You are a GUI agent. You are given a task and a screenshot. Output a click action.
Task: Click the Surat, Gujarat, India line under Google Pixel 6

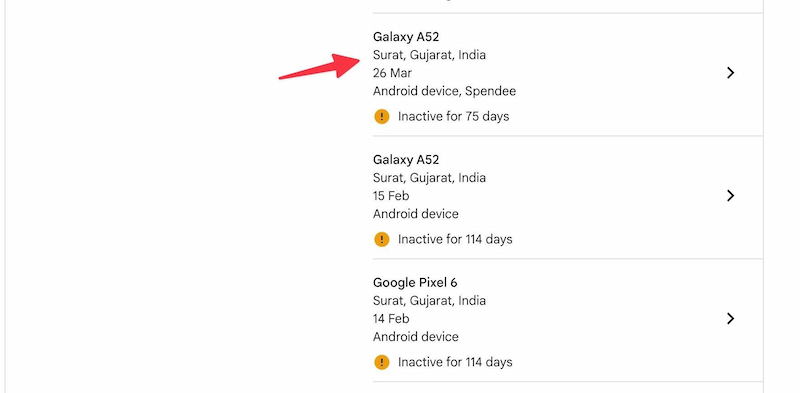429,301
